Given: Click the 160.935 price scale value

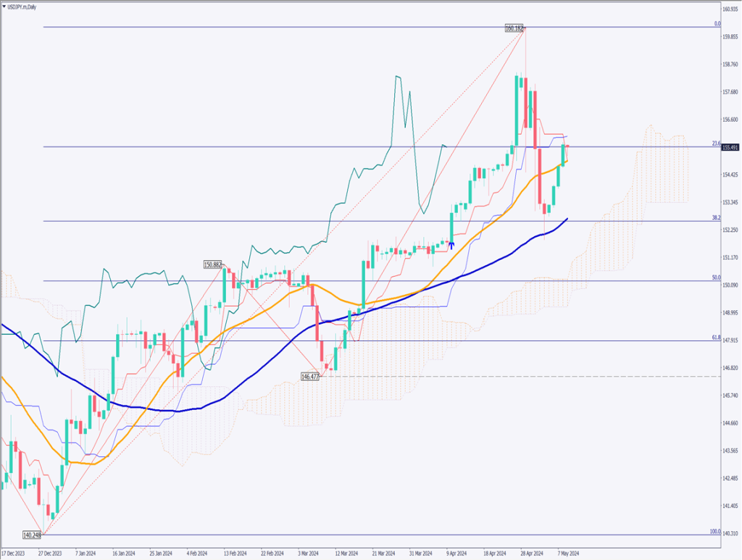Looking at the screenshot, I should click(730, 9).
